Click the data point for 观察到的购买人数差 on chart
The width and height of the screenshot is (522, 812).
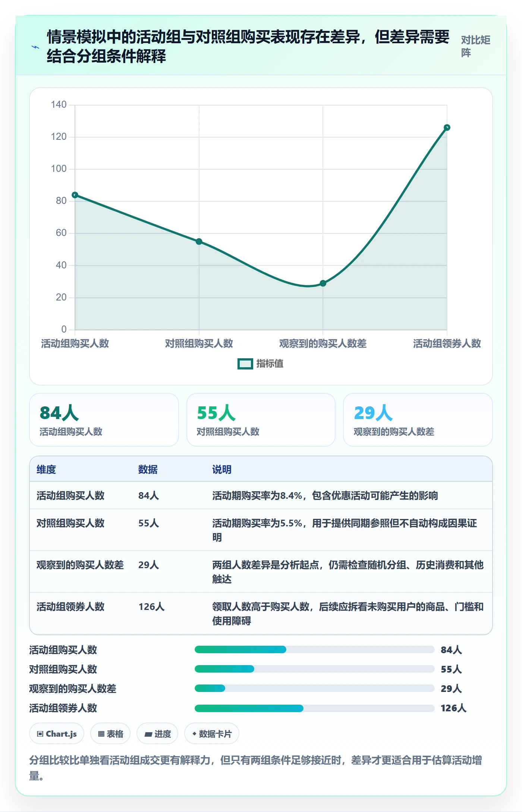coord(323,283)
